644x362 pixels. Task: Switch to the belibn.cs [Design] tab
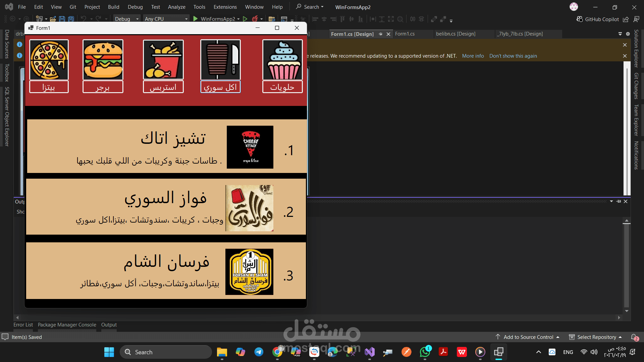point(455,34)
